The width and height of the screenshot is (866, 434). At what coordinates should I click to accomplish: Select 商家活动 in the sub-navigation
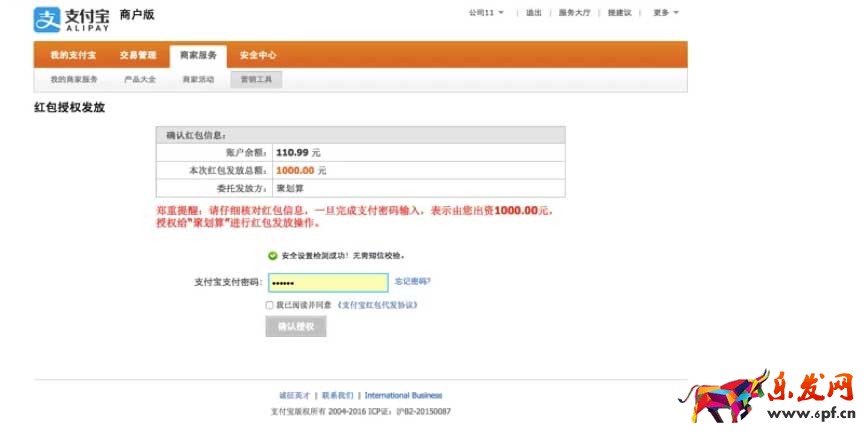tap(198, 79)
